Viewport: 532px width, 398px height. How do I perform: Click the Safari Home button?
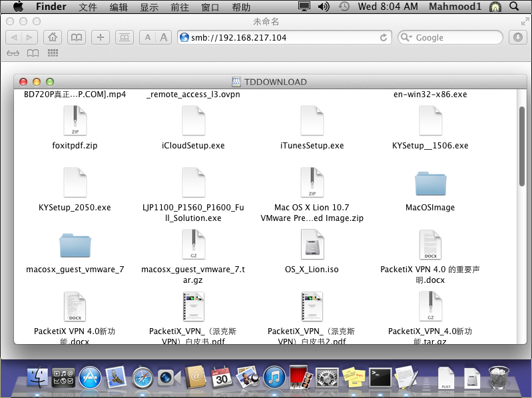coord(52,37)
